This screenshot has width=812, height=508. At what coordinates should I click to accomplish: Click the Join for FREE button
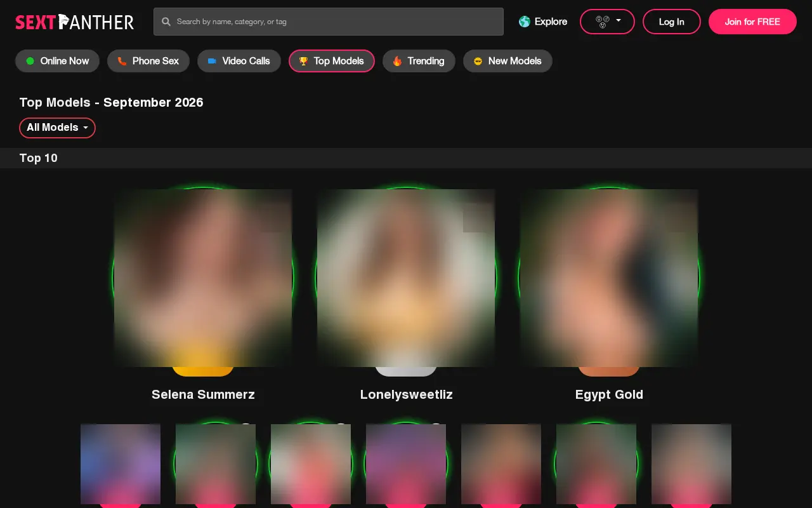click(752, 22)
